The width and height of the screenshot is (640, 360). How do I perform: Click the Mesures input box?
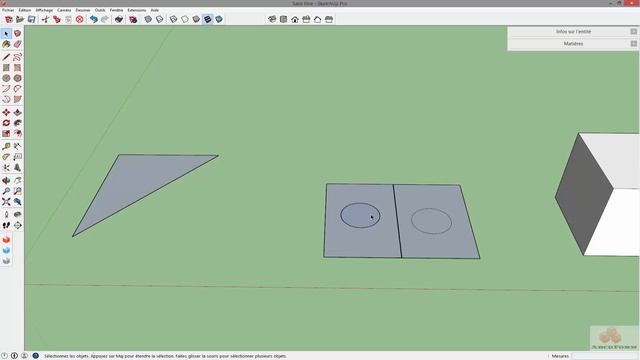(x=605, y=356)
